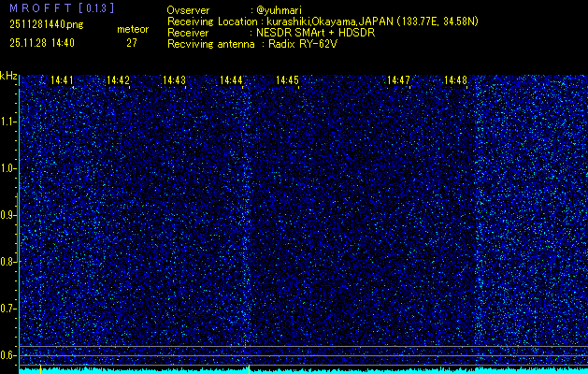The height and width of the screenshot is (374, 588).
Task: Click the 0.6 frequency axis label
Action: (7, 355)
